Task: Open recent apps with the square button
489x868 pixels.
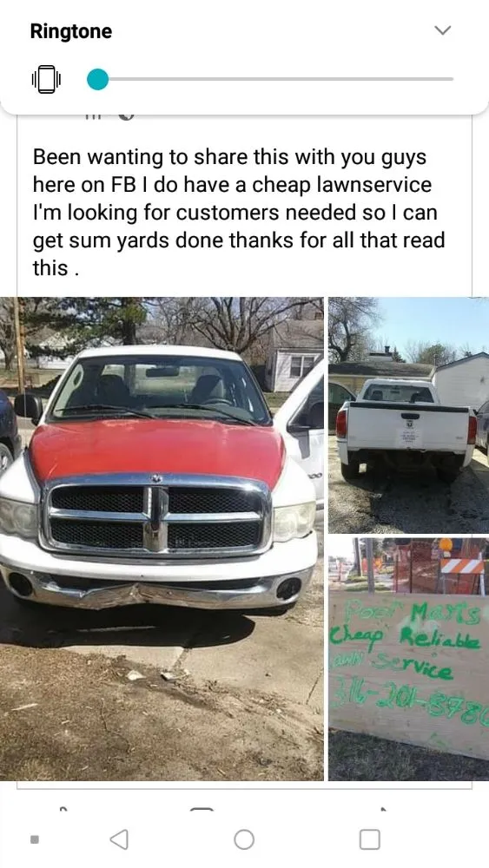Action: tap(369, 839)
